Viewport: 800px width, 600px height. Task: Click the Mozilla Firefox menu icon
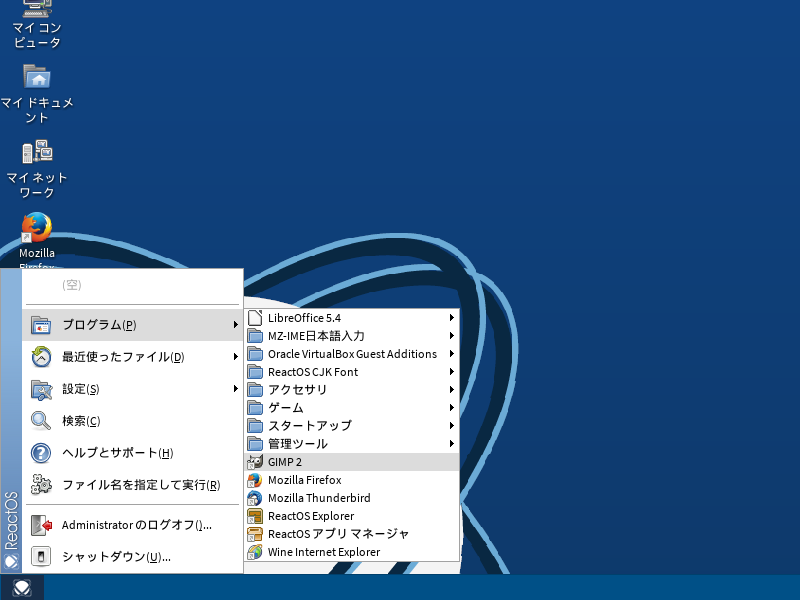(255, 480)
